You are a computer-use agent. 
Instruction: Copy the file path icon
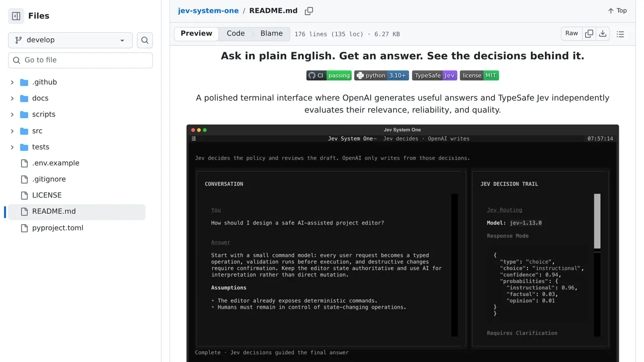click(309, 11)
